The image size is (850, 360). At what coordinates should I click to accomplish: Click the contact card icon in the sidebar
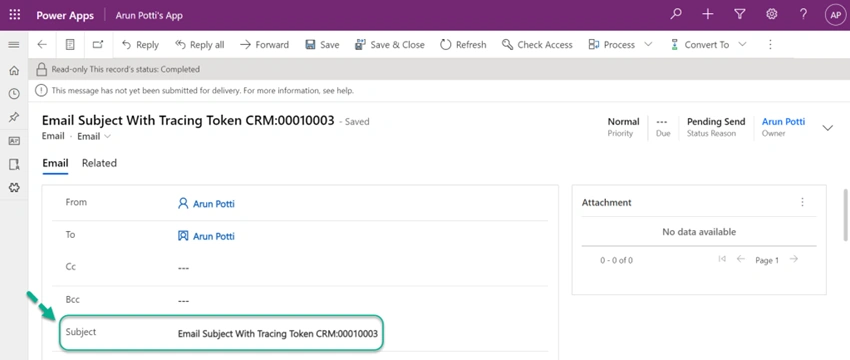14,141
